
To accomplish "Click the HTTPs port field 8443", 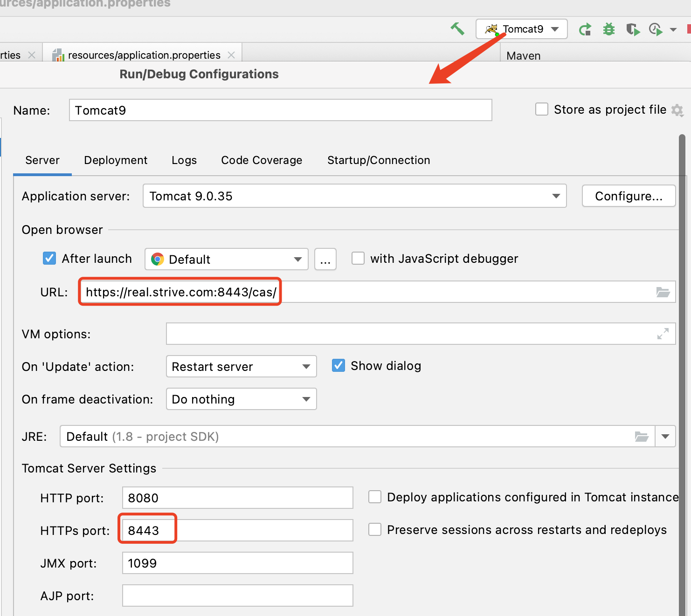I will coord(238,530).
